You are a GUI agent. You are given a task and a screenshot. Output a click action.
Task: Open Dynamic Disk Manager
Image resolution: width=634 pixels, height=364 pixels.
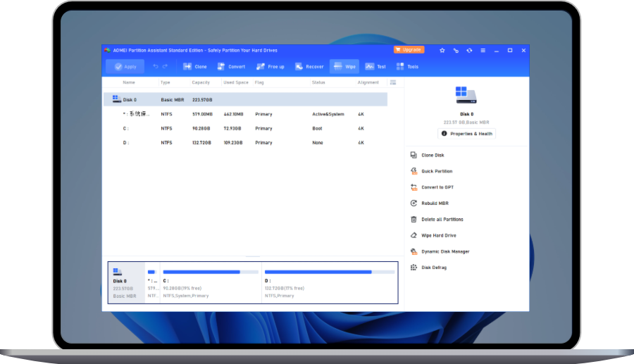(445, 251)
